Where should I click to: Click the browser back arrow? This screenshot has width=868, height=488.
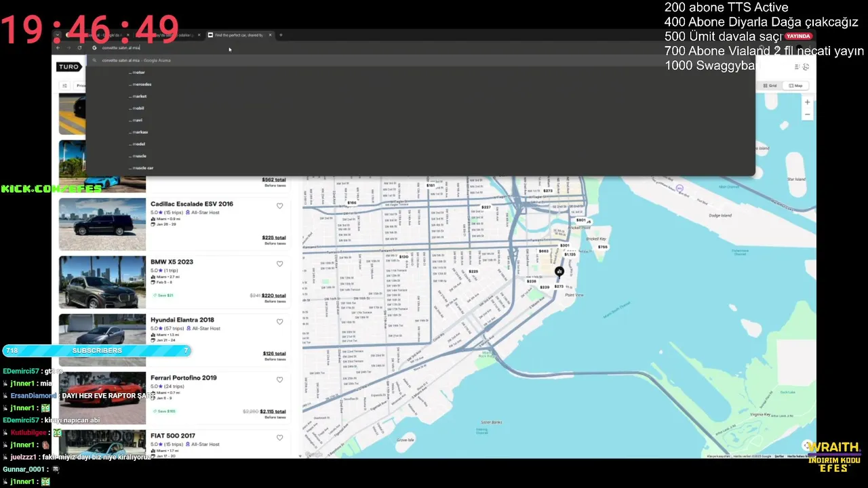(x=58, y=48)
